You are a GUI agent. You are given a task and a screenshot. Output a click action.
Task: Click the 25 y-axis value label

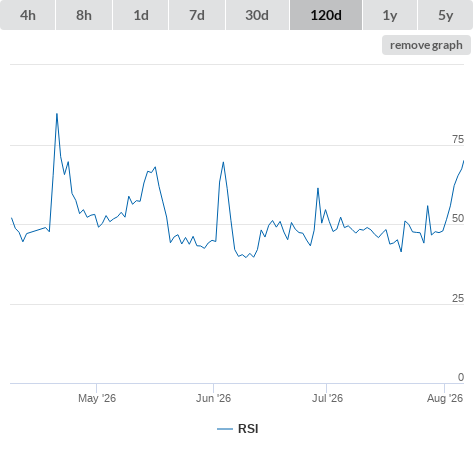[458, 298]
